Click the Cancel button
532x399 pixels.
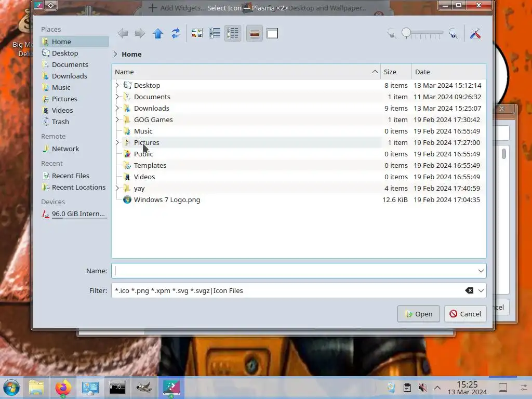[465, 314]
